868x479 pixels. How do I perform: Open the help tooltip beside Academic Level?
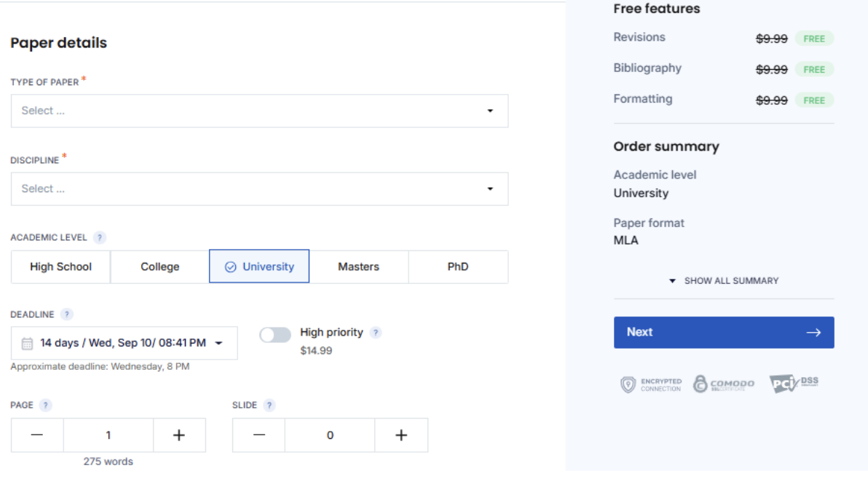point(100,237)
